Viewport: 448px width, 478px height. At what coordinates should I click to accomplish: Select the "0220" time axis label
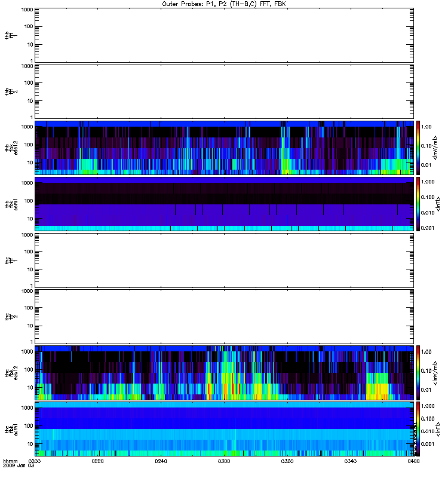point(97,461)
